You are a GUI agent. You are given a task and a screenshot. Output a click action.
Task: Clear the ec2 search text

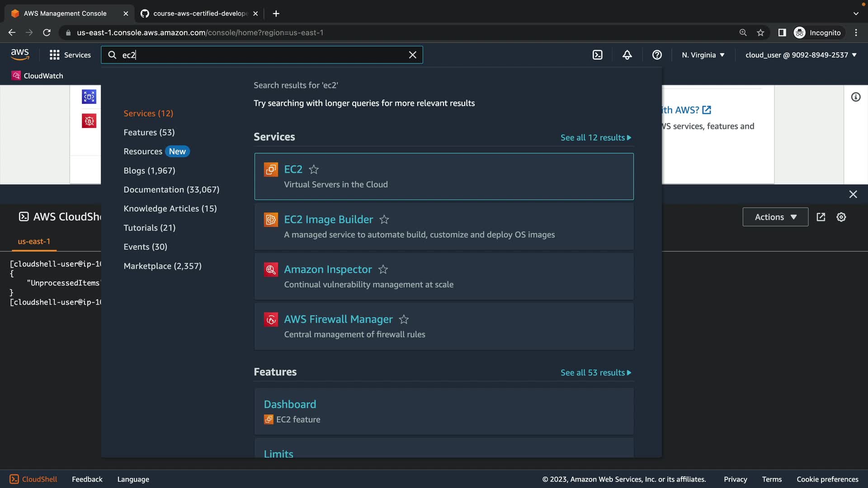(412, 55)
